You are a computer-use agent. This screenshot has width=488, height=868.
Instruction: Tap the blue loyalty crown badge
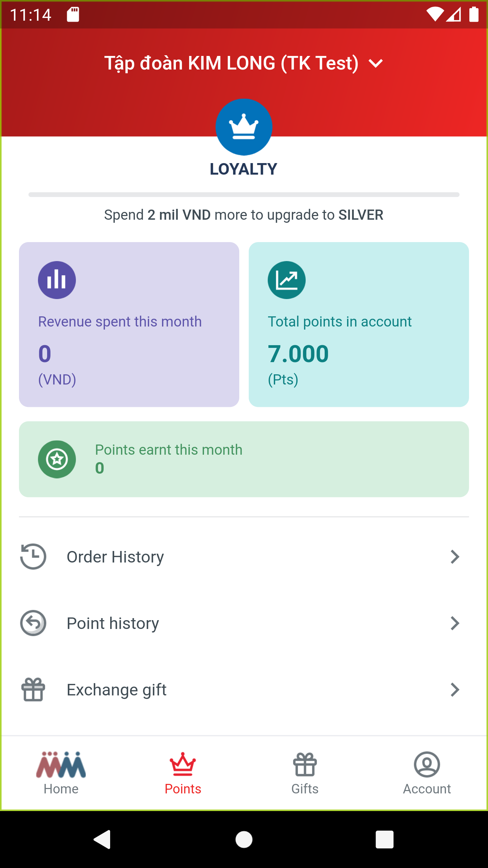point(244,127)
